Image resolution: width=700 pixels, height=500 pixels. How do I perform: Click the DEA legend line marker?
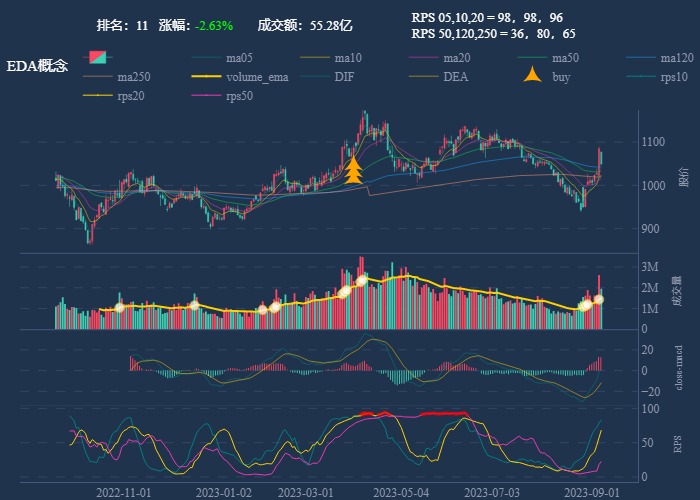[x=425, y=77]
